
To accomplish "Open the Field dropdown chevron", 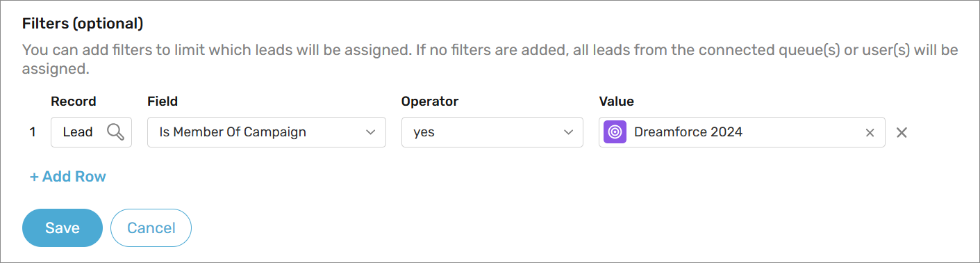I will pyautogui.click(x=370, y=132).
